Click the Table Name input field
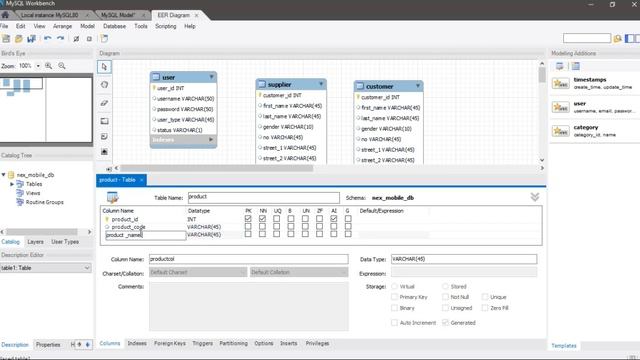The image size is (640, 360). click(264, 198)
